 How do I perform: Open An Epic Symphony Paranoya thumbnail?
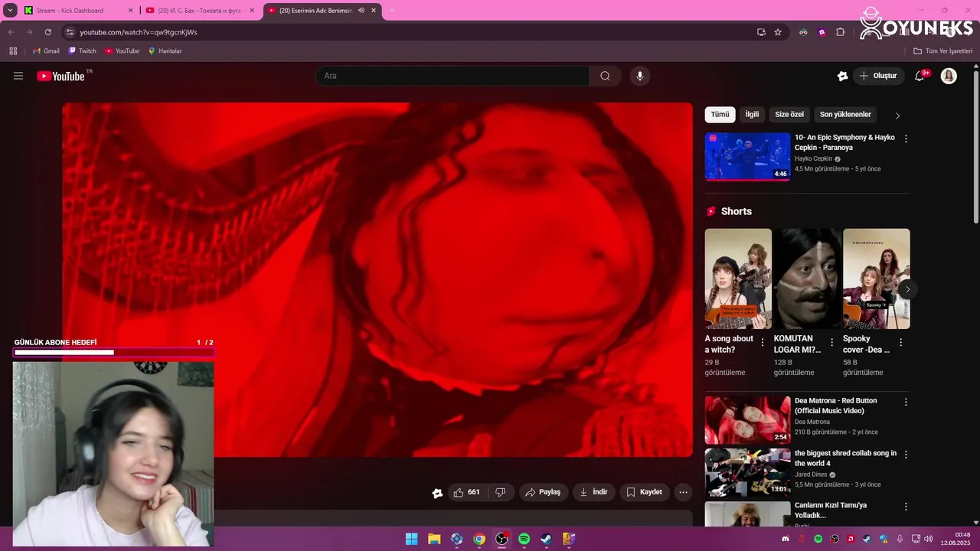click(747, 157)
